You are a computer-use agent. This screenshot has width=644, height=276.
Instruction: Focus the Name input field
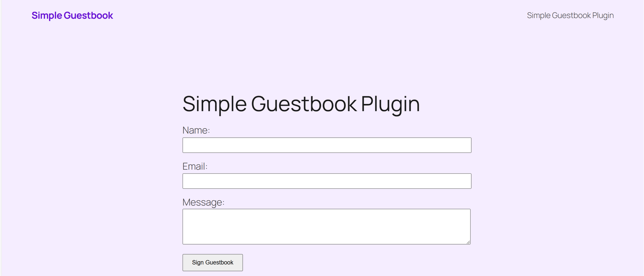[x=327, y=145]
